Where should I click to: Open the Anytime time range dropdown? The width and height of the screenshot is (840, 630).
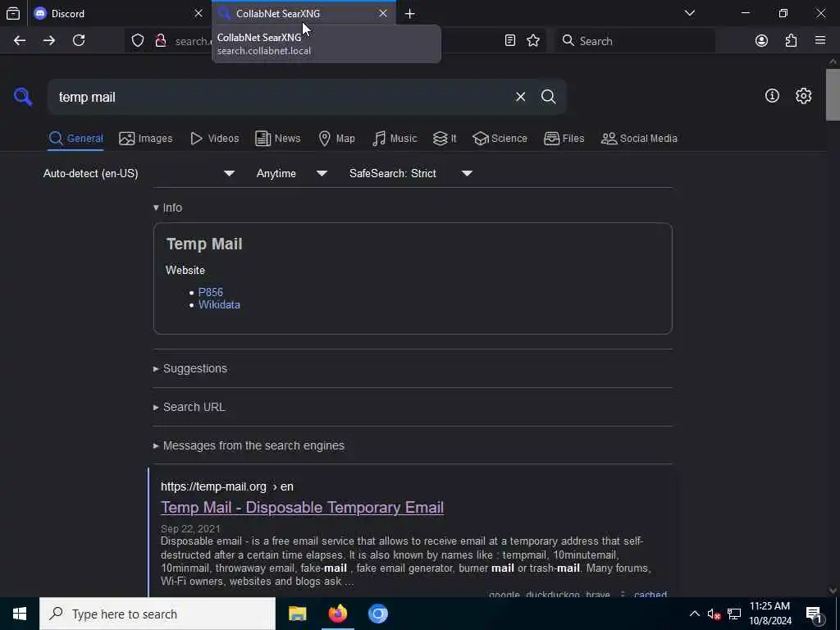291,174
